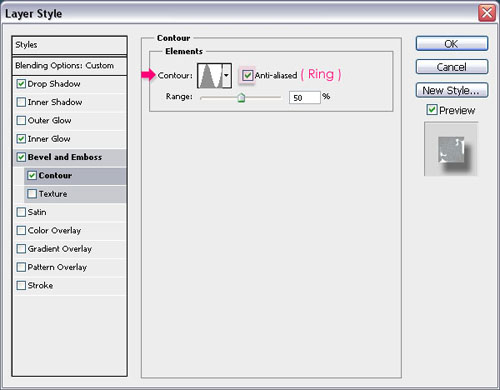Enable the Texture checkbox
The image size is (500, 390).
[32, 194]
